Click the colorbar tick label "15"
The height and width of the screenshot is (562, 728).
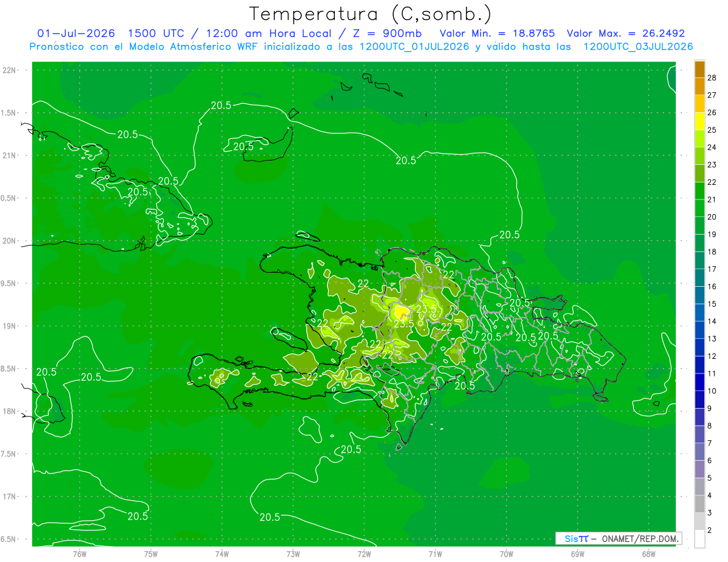click(x=712, y=304)
